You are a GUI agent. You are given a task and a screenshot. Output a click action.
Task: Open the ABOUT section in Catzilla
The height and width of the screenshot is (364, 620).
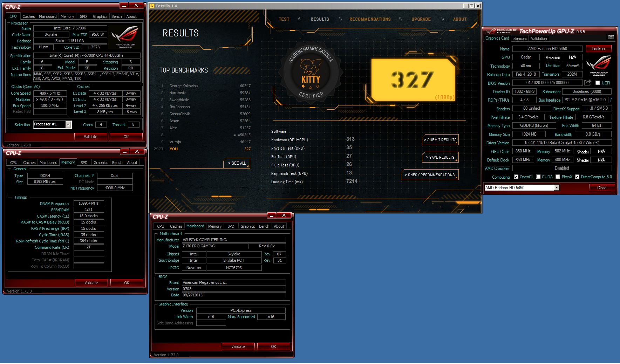tap(460, 19)
